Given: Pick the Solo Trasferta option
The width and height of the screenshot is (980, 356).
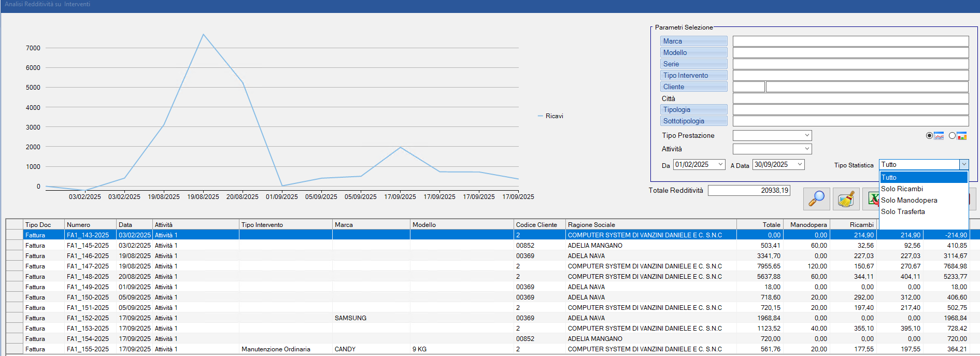Looking at the screenshot, I should tap(903, 211).
